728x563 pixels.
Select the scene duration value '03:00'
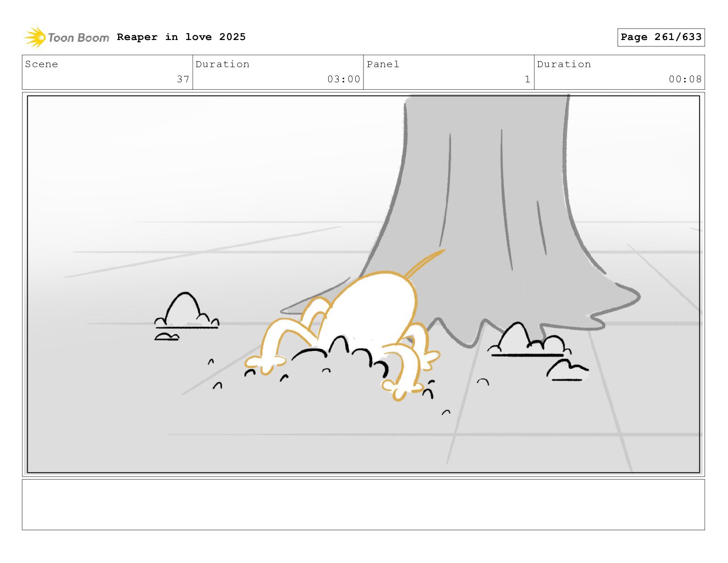coord(344,79)
